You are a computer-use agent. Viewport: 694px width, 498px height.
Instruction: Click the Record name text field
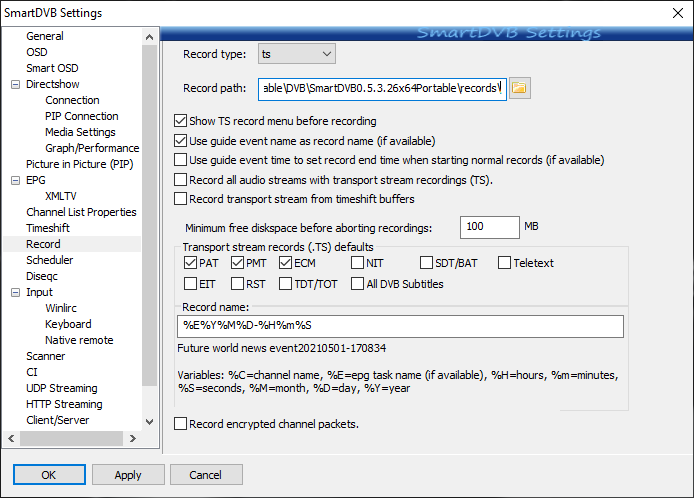click(400, 326)
